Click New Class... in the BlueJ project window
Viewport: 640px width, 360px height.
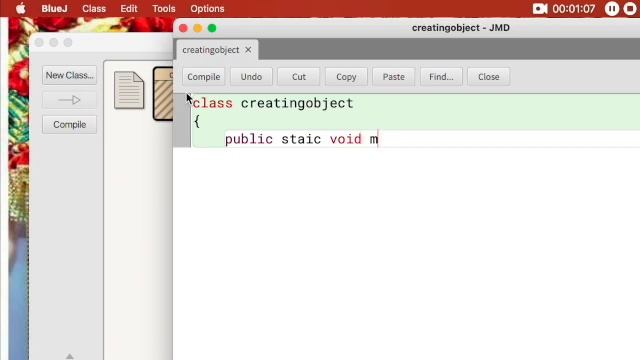(69, 76)
